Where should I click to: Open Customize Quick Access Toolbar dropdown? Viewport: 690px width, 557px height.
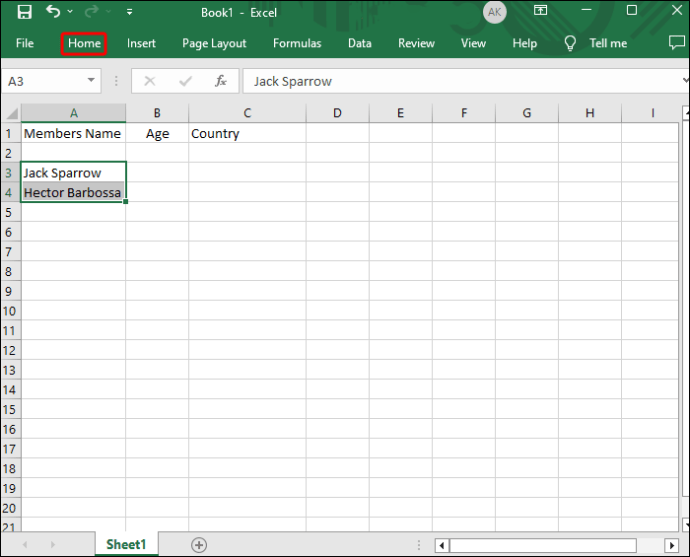[129, 12]
